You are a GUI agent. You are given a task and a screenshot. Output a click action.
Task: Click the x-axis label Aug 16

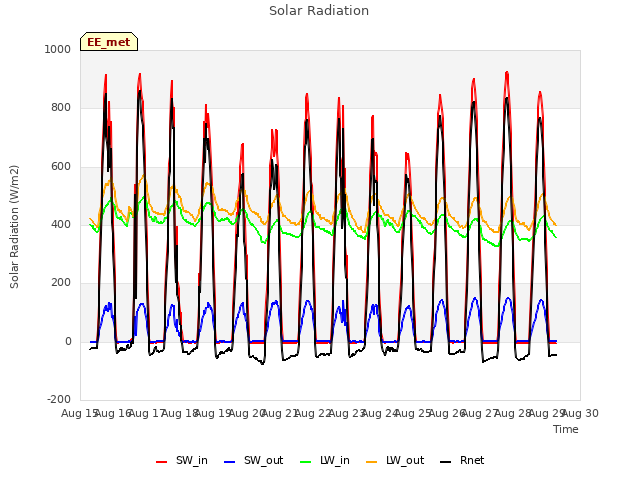pyautogui.click(x=113, y=413)
